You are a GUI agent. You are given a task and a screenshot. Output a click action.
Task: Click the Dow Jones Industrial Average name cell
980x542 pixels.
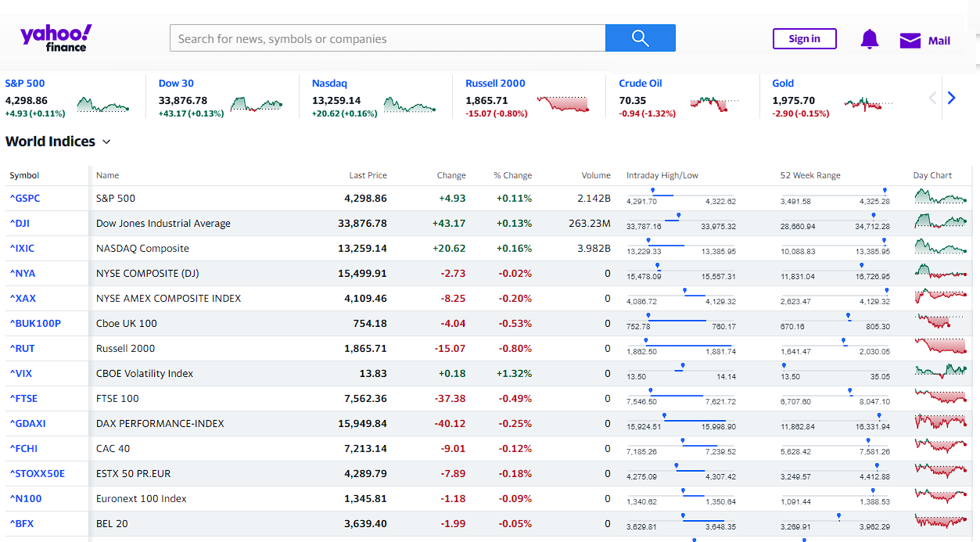[x=163, y=223]
